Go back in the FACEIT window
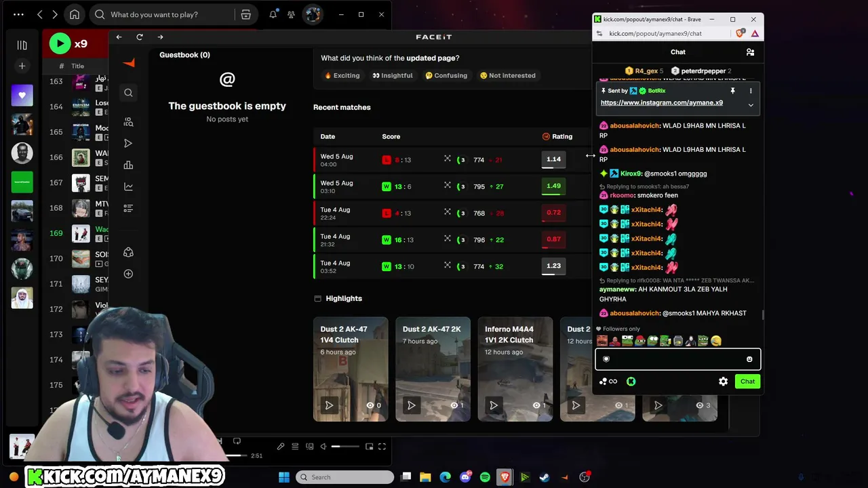Screen dimensions: 868x488 119,37
